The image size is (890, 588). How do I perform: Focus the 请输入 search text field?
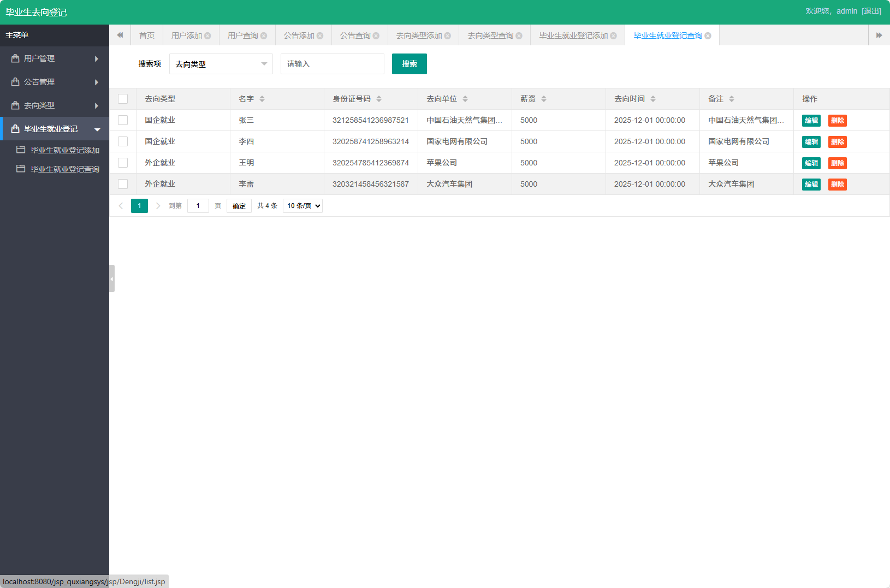[x=332, y=64]
